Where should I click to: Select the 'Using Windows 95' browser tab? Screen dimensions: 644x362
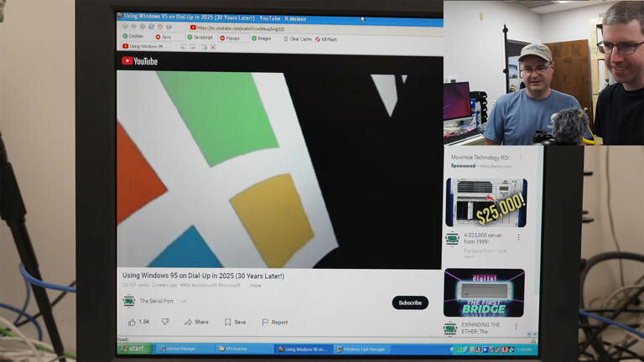point(146,46)
